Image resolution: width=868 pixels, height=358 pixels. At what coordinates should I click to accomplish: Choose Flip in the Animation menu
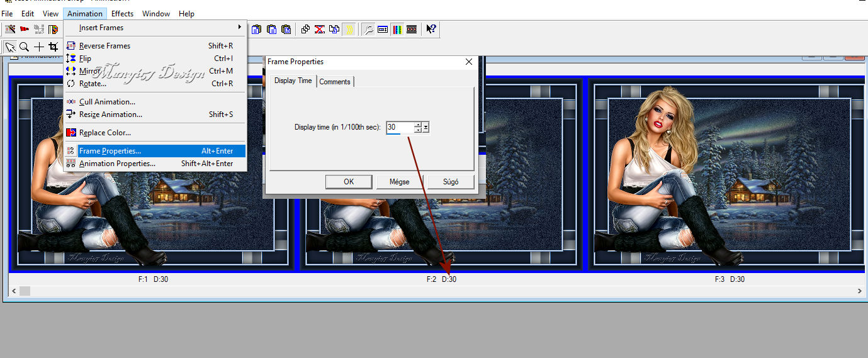[155, 59]
